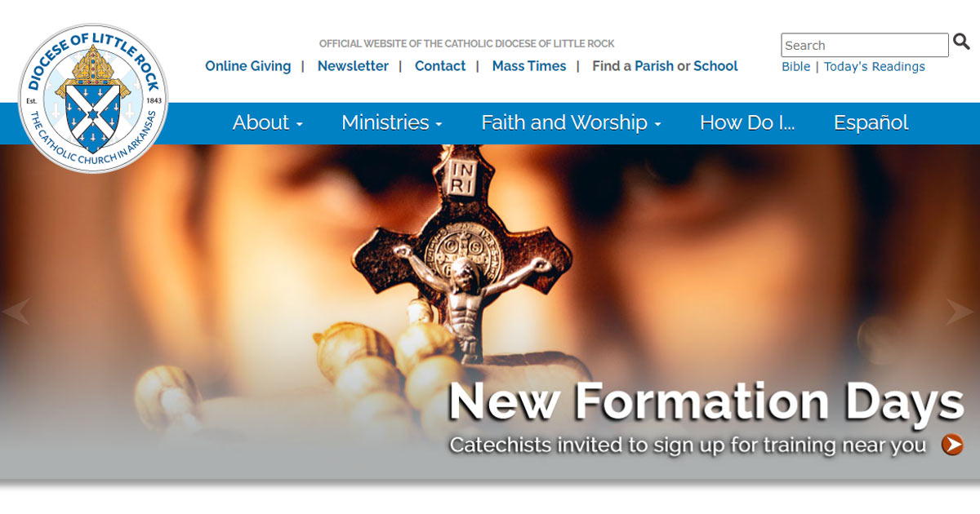
Task: Open Today's Readings link
Action: coord(875,67)
